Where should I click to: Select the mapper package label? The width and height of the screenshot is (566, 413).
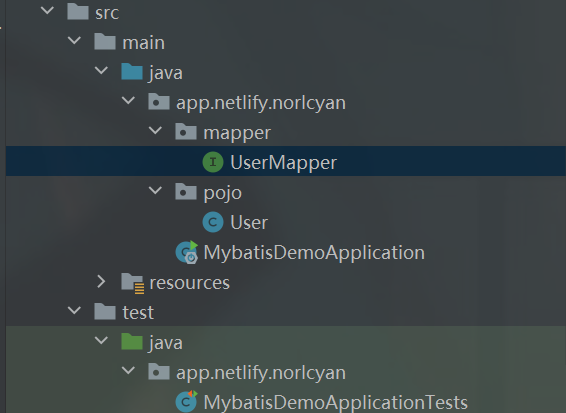pos(237,134)
